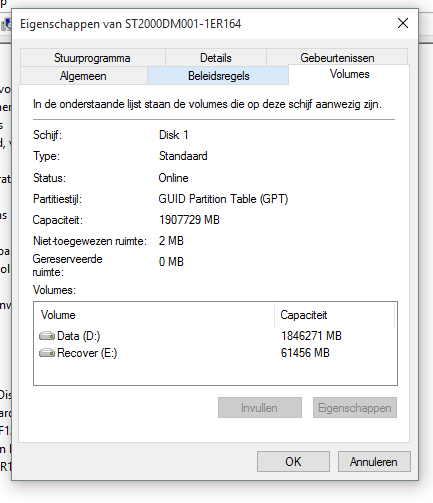433x503 pixels.
Task: Click the Recover (E:) drive icon
Action: pos(47,353)
